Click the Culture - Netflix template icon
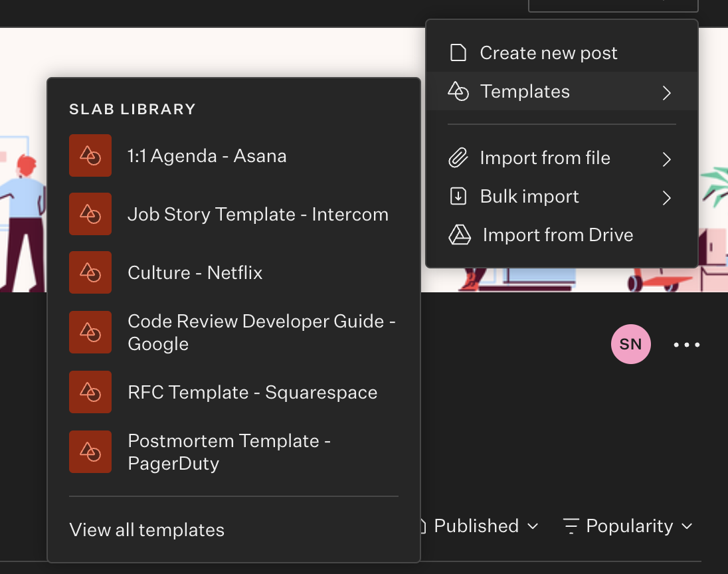Screen dimensions: 728x574 tap(90, 272)
